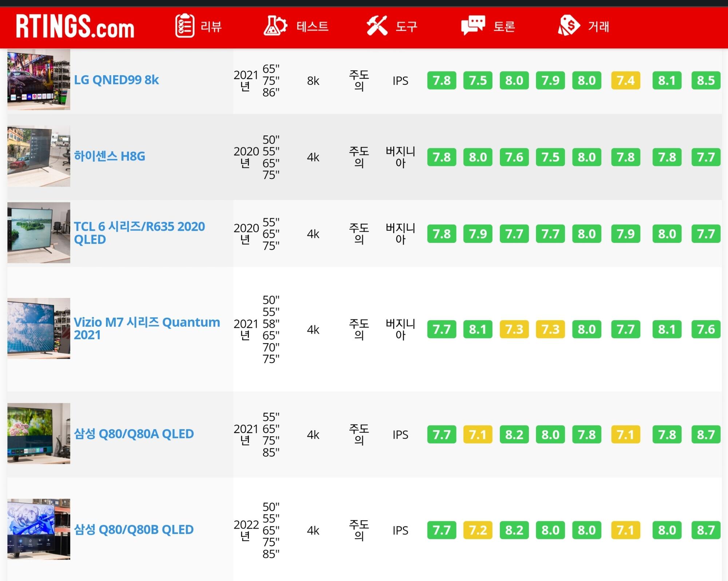The image size is (728, 581).
Task: Click the reviews clipboard icon
Action: coord(185,26)
